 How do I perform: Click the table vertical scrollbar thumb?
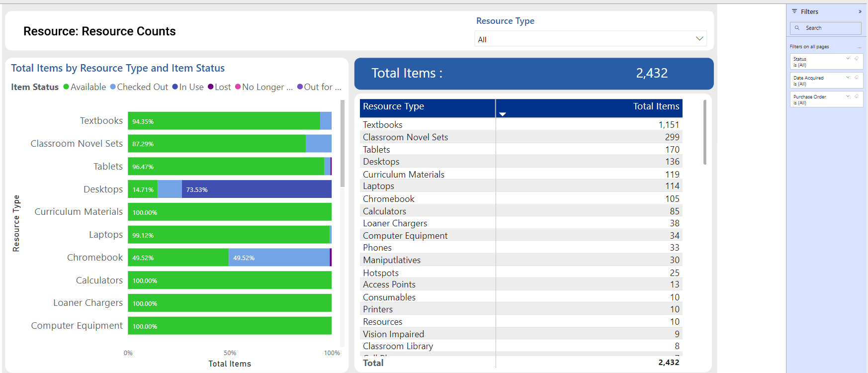coord(705,132)
